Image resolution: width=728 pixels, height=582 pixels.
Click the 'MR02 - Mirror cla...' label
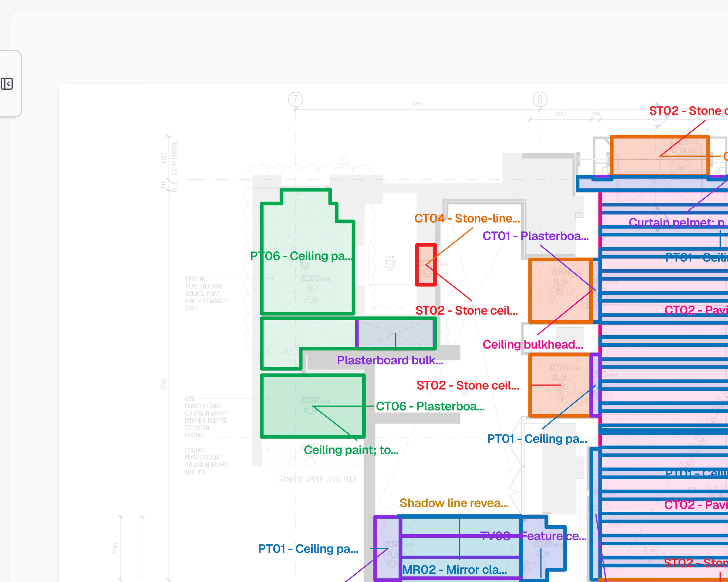tap(454, 570)
